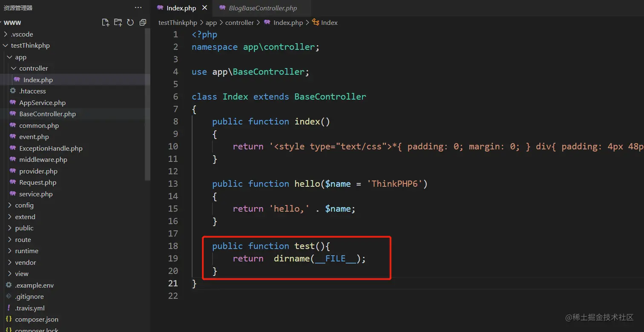Click the PHP icon beside event.php

click(13, 137)
